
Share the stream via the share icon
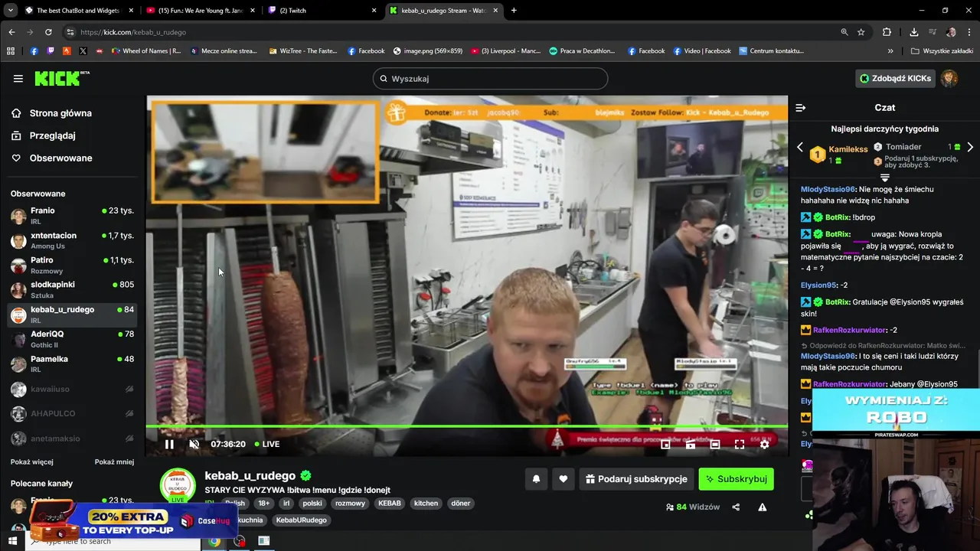tap(736, 507)
